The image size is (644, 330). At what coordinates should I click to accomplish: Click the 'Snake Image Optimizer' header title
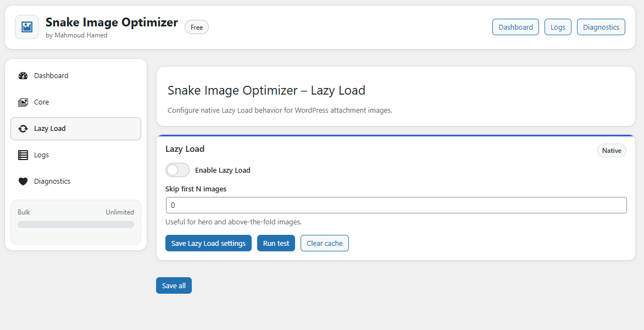(x=112, y=22)
